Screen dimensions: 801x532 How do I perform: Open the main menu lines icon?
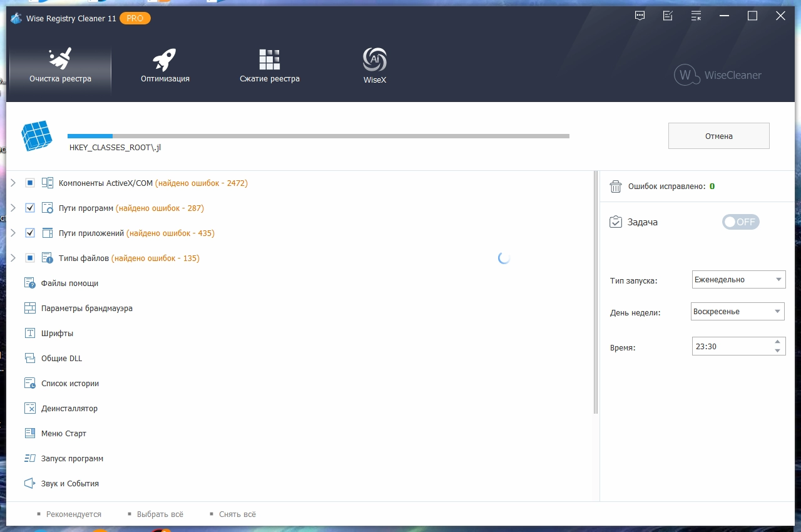[696, 16]
